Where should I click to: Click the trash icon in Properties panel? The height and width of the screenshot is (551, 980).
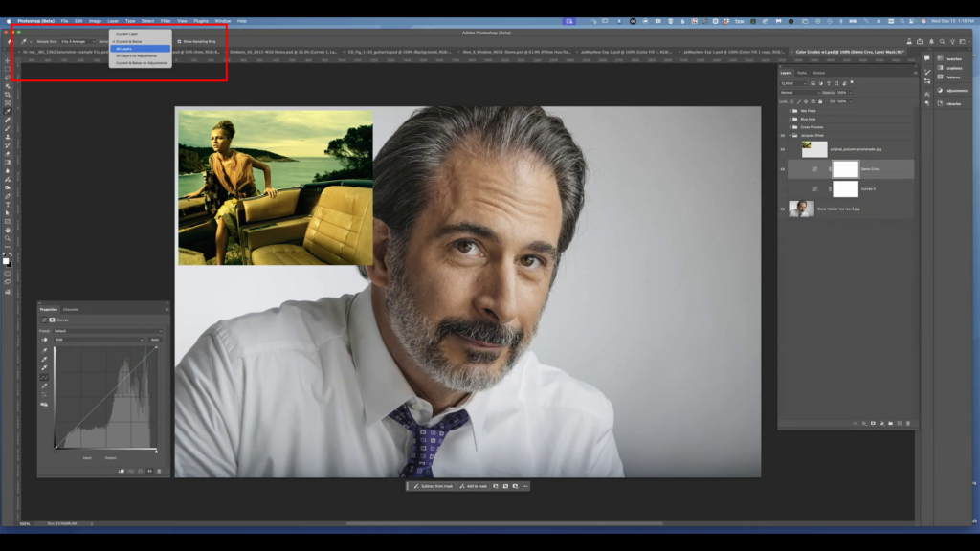pyautogui.click(x=158, y=471)
